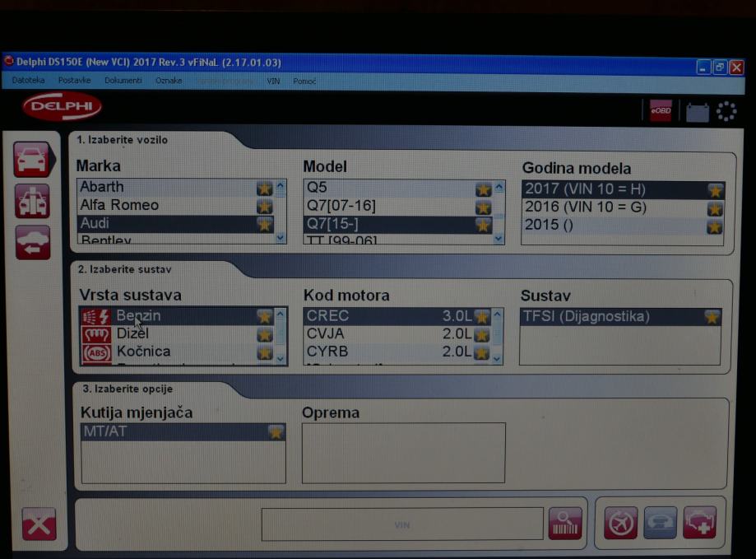The image size is (756, 559).
Task: Select Dizel system type
Action: tap(178, 333)
